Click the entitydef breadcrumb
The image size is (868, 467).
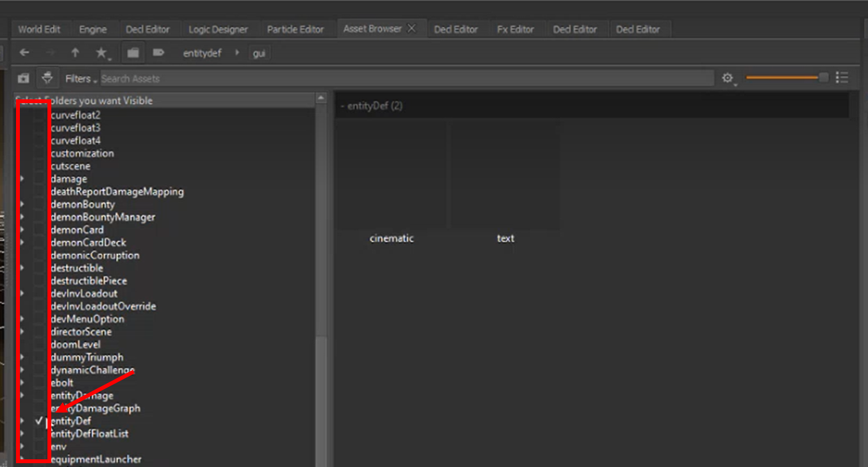202,54
